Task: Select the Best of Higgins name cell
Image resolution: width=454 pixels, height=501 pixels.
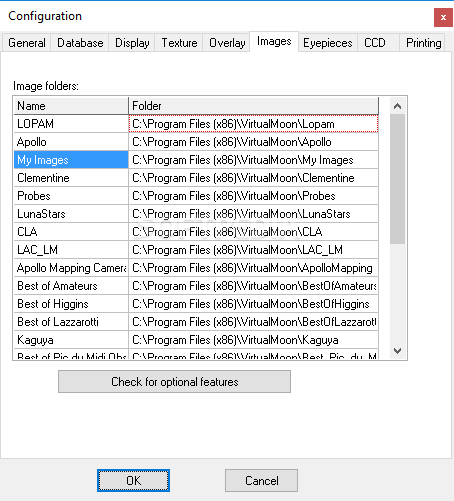Action: coord(71,304)
